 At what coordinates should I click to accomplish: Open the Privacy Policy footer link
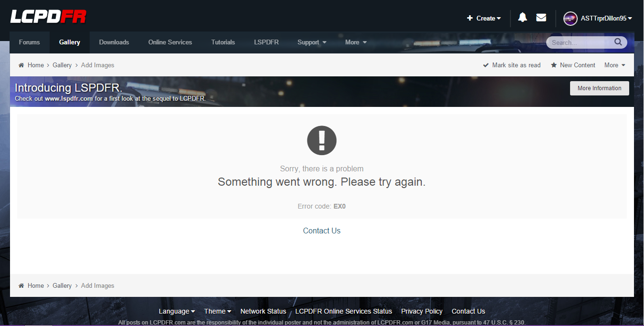click(422, 311)
